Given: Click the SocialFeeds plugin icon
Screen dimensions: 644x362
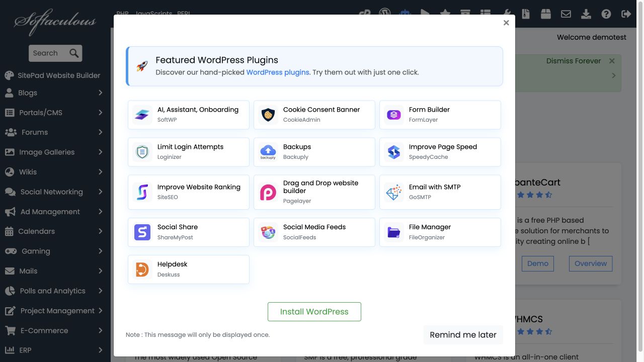Looking at the screenshot, I should [268, 232].
